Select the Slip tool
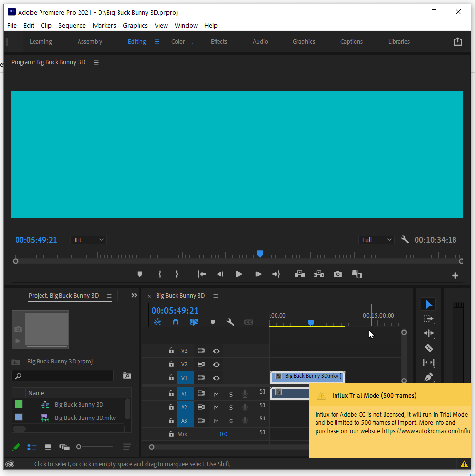475x476 pixels. pos(428,362)
